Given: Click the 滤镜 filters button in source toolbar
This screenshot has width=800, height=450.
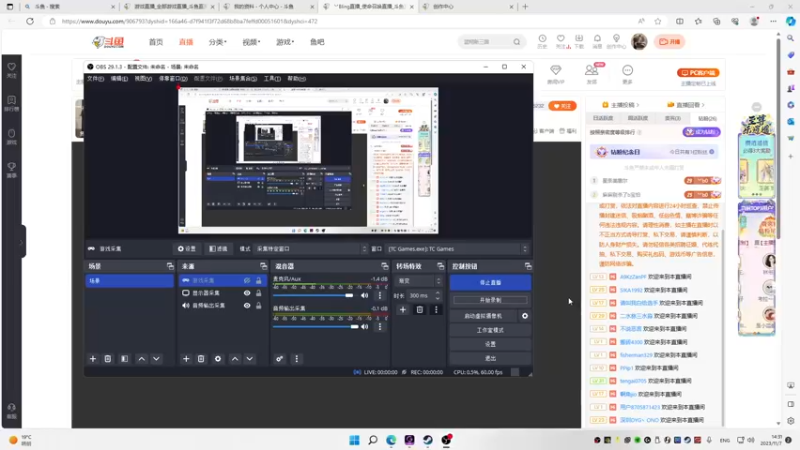Looking at the screenshot, I should 218,249.
